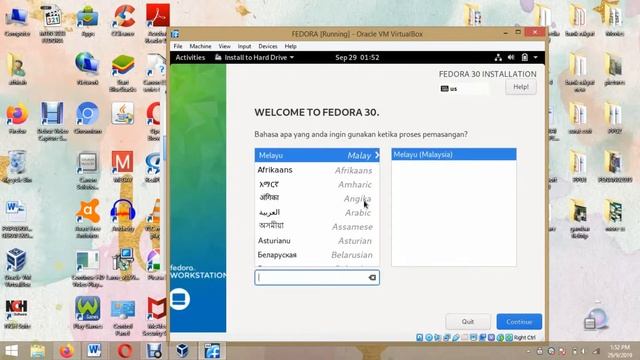
Task: Click the optical disk status icon in VirtualBox
Action: coord(429,337)
